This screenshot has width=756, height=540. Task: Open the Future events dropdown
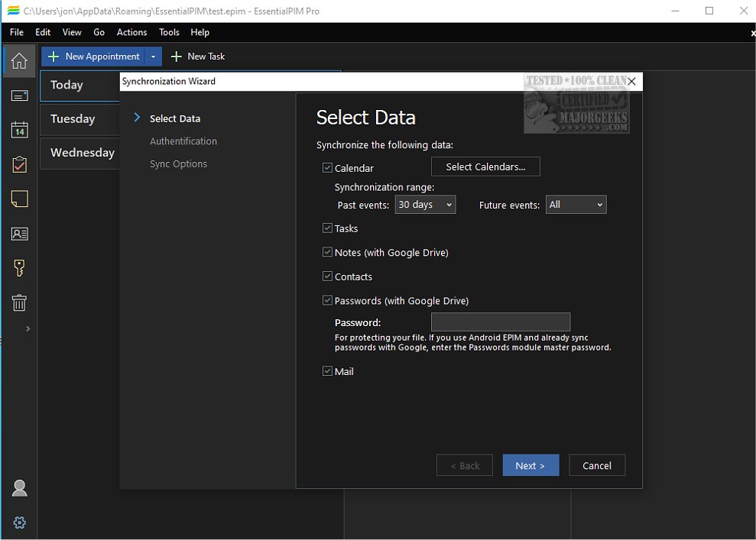pyautogui.click(x=576, y=205)
